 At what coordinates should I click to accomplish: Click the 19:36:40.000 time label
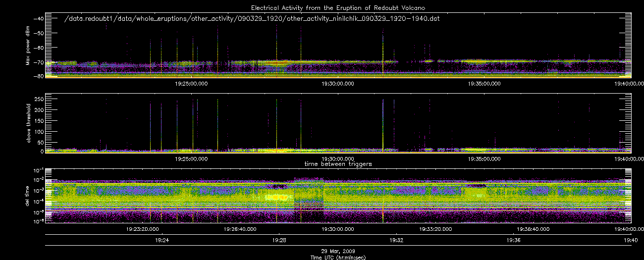(533, 229)
